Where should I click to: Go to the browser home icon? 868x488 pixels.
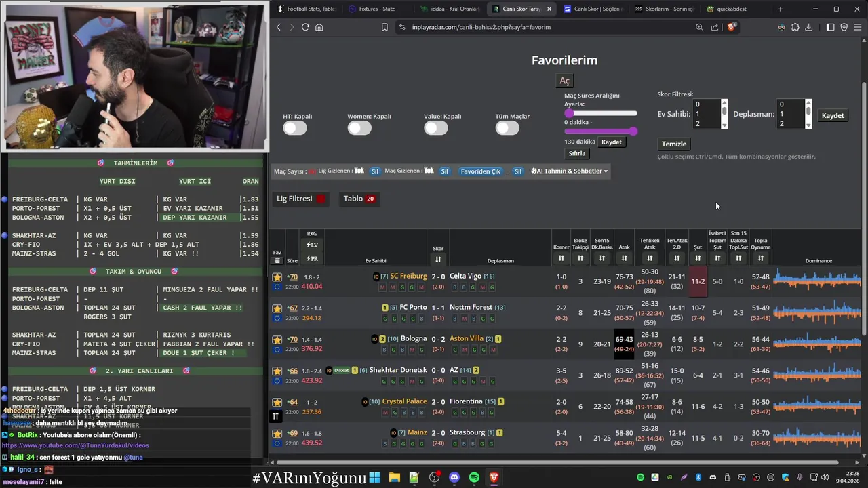[x=319, y=27]
